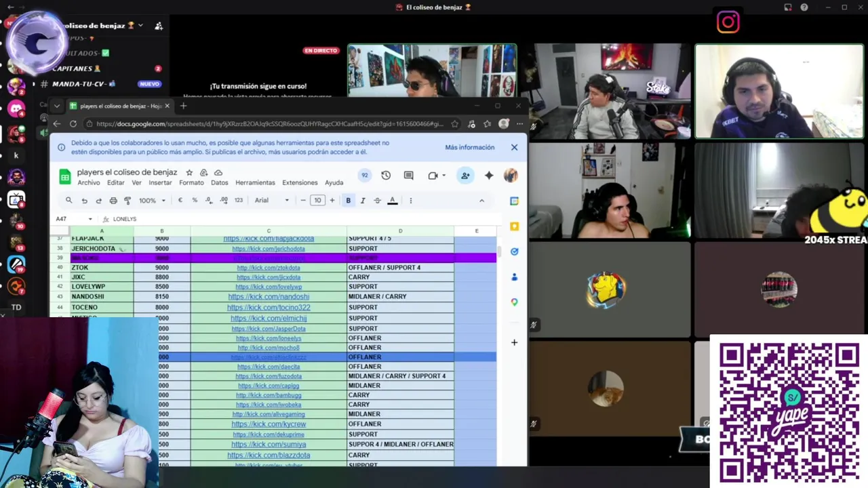Open the Datos menu
The height and width of the screenshot is (488, 868).
(219, 183)
